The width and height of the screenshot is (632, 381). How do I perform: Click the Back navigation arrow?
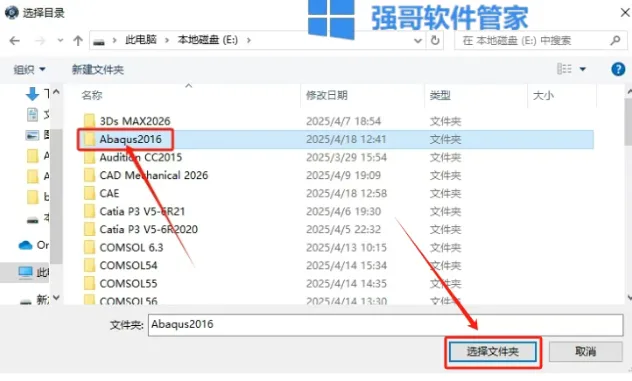(15, 41)
